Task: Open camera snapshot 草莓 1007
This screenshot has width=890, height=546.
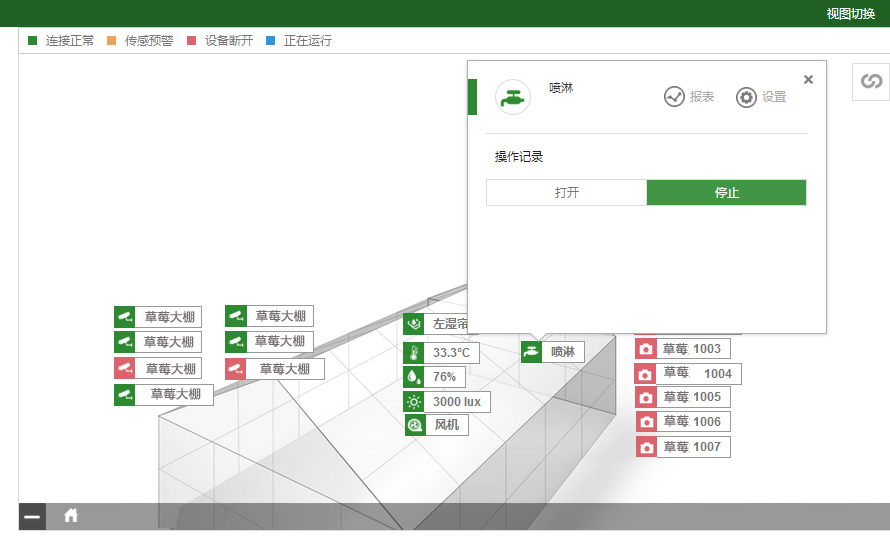Action: point(683,447)
